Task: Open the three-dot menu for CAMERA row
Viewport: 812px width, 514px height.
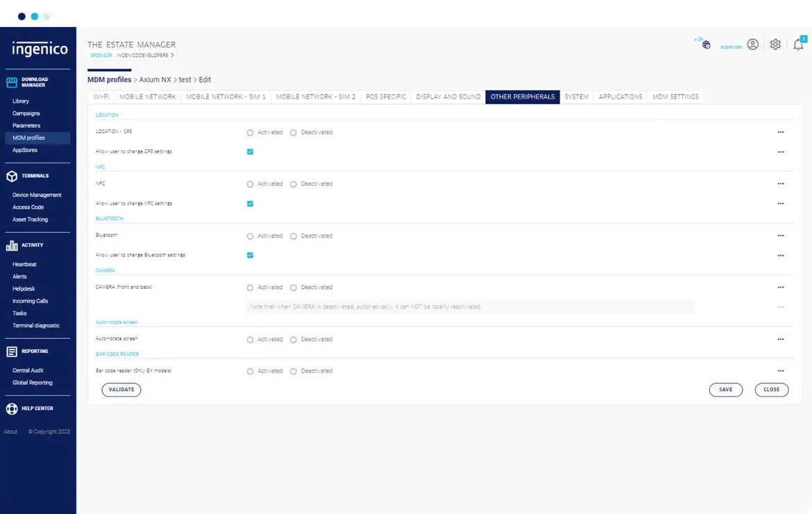Action: pyautogui.click(x=780, y=288)
